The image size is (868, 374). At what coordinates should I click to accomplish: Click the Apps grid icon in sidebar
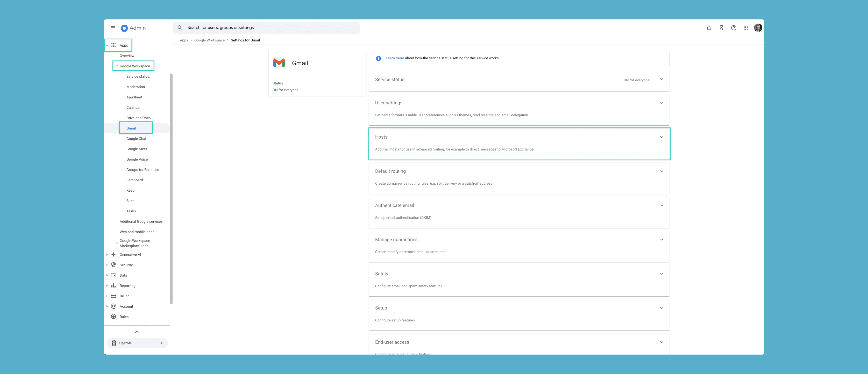pyautogui.click(x=113, y=45)
